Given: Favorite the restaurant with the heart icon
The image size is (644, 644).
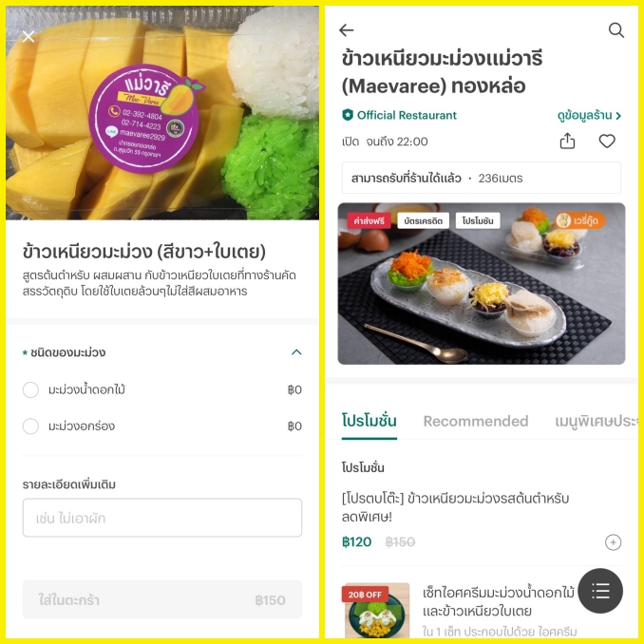Looking at the screenshot, I should coord(607,141).
